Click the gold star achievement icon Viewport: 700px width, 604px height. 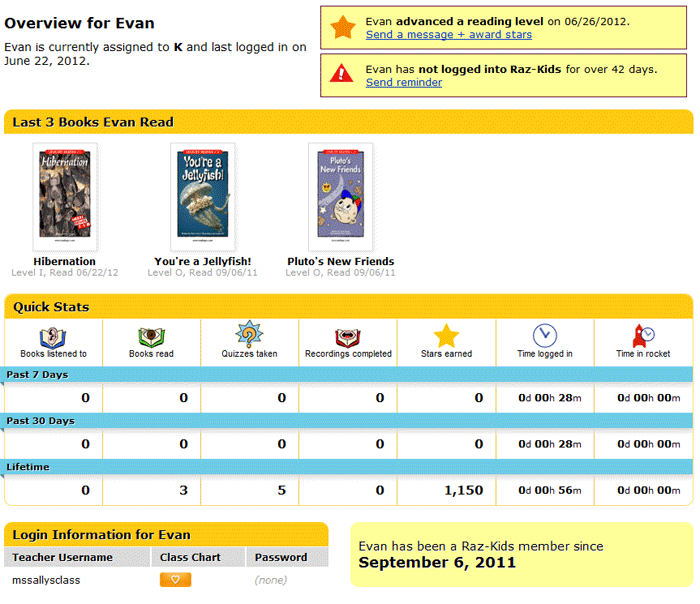click(342, 27)
